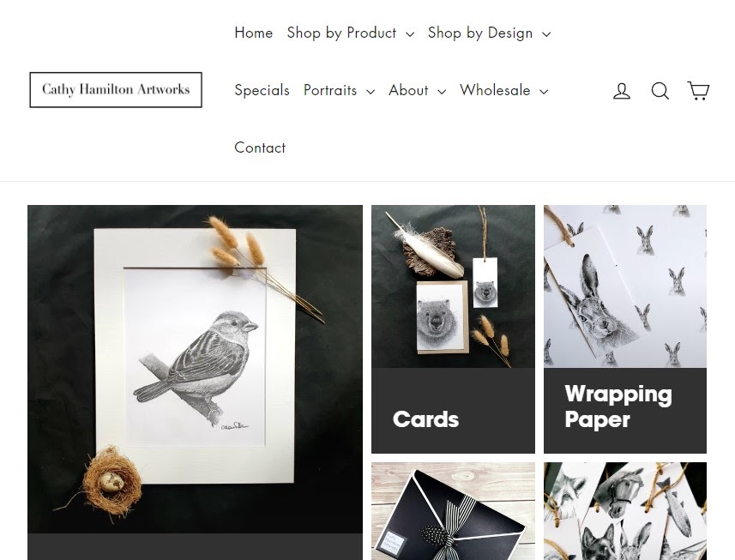This screenshot has width=735, height=560.
Task: Open the account login icon
Action: (622, 90)
